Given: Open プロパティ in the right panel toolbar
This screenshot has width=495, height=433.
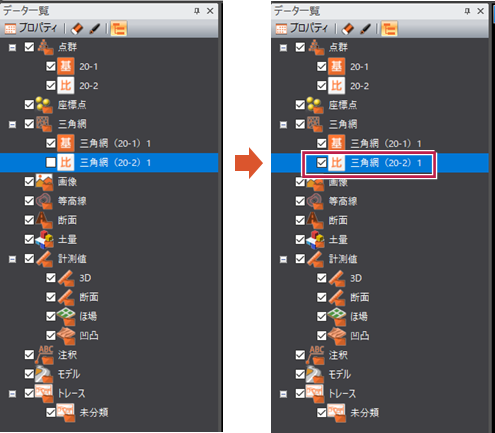Looking at the screenshot, I should pyautogui.click(x=302, y=28).
